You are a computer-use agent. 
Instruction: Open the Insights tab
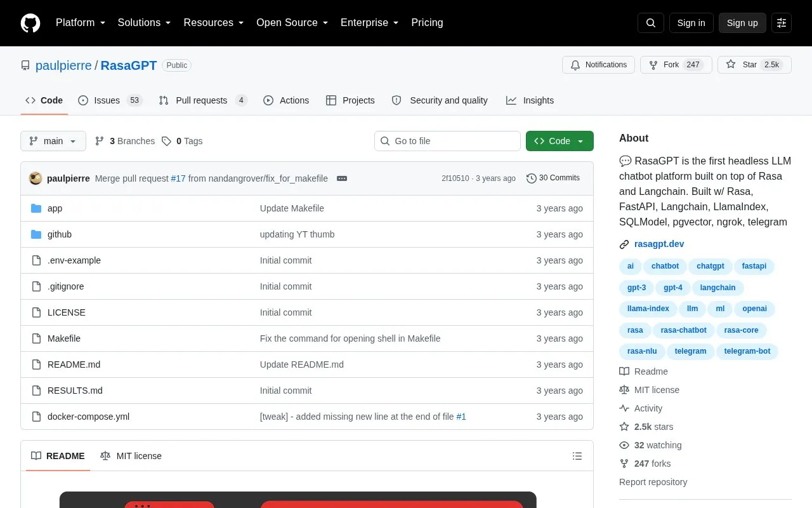(530, 100)
